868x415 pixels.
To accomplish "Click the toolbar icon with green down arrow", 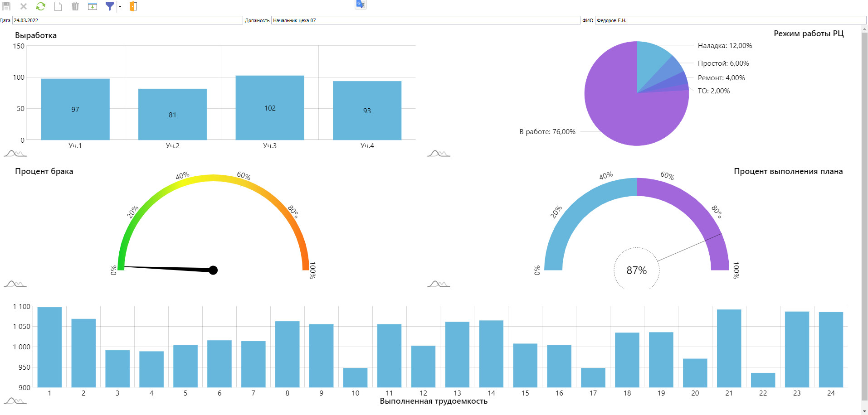I will (x=93, y=6).
